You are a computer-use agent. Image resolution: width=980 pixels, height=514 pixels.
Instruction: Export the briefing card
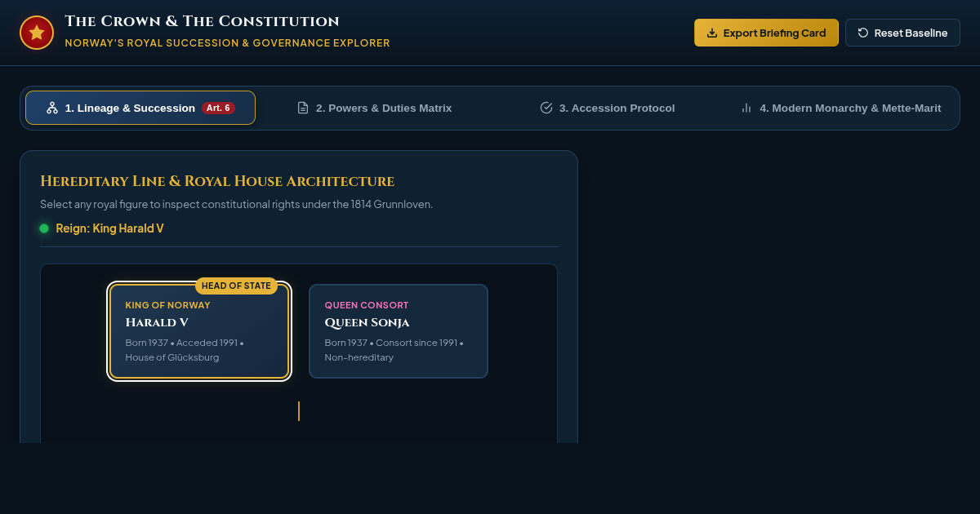766,33
